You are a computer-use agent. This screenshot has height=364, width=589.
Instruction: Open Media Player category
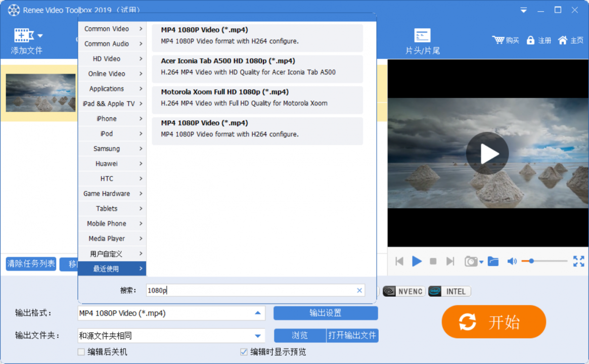112,239
